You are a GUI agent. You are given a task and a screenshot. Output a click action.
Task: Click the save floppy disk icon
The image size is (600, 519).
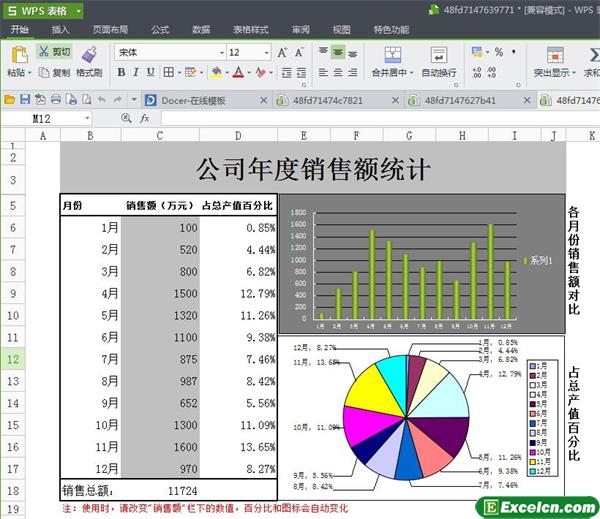coord(25,100)
